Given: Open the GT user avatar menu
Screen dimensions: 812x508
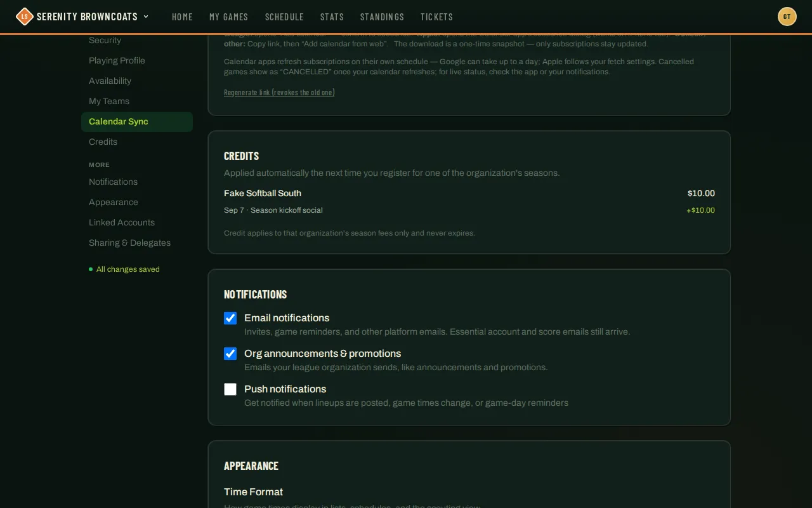Looking at the screenshot, I should (x=787, y=17).
